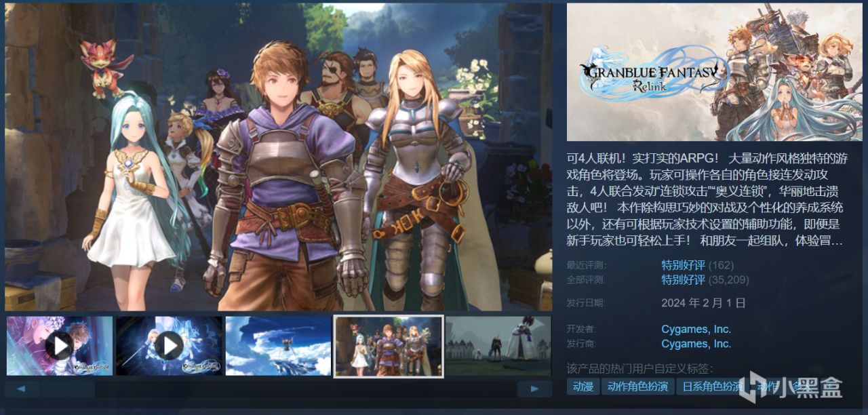The height and width of the screenshot is (415, 868).
Task: Open the main group screenshot in full view
Action: coord(278,157)
